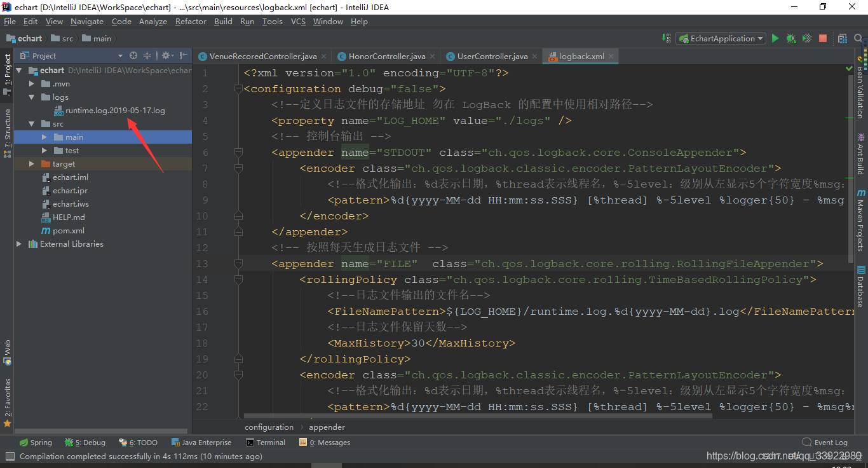Open the Terminal tool window
The width and height of the screenshot is (868, 468).
tap(266, 443)
